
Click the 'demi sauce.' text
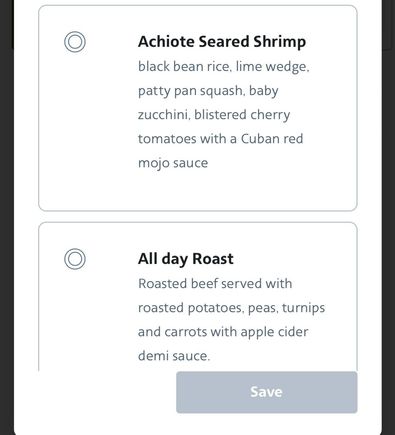(174, 356)
